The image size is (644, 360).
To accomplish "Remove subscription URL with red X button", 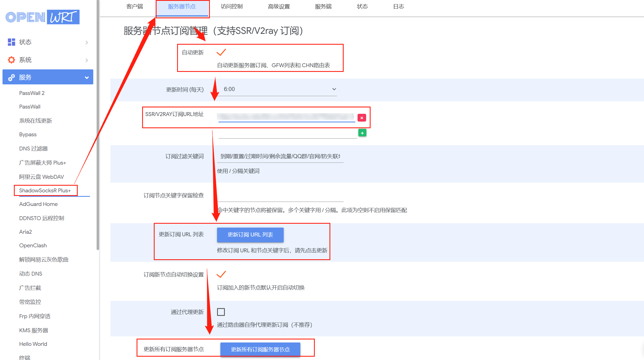I will point(362,118).
